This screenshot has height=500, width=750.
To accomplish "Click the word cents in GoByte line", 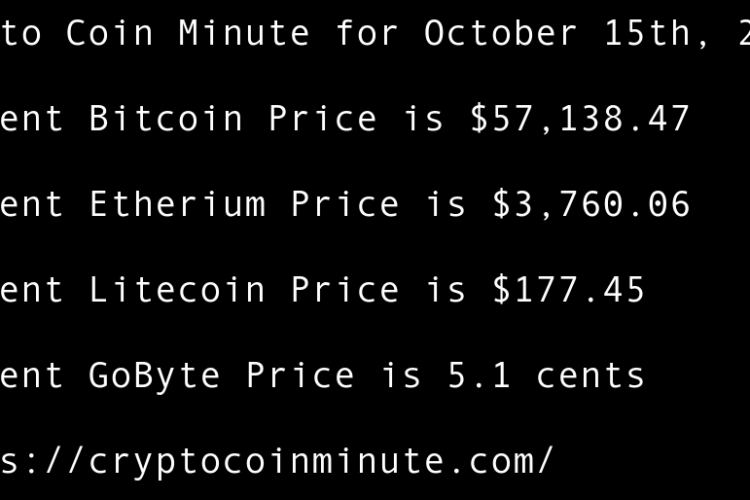I will [x=591, y=376].
